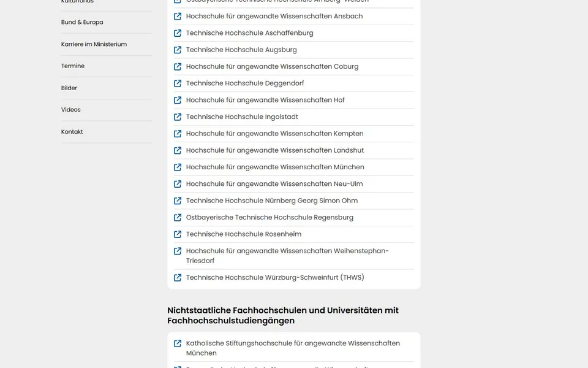588x368 pixels.
Task: Open Hochschule für angewandte Wissenschaften München link
Action: [x=275, y=167]
